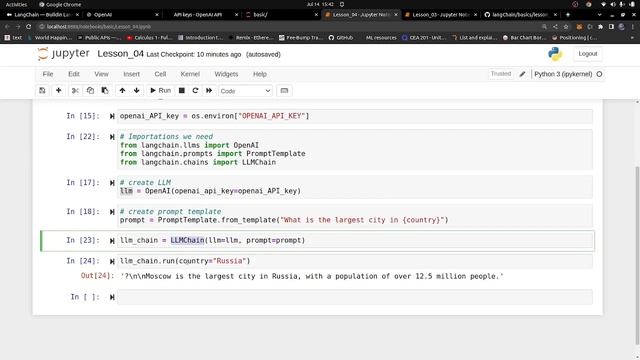Open the File menu
The image size is (640, 360).
(48, 74)
